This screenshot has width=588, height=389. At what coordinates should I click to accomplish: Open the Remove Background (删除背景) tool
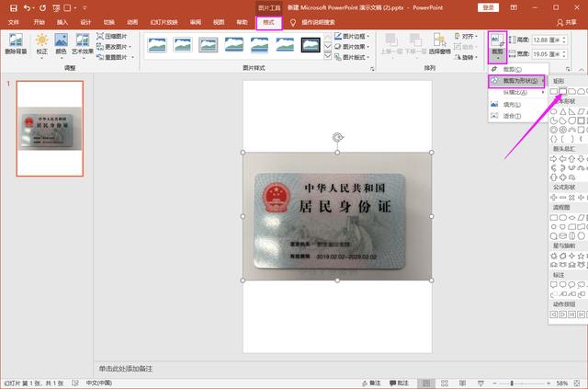pyautogui.click(x=16, y=44)
